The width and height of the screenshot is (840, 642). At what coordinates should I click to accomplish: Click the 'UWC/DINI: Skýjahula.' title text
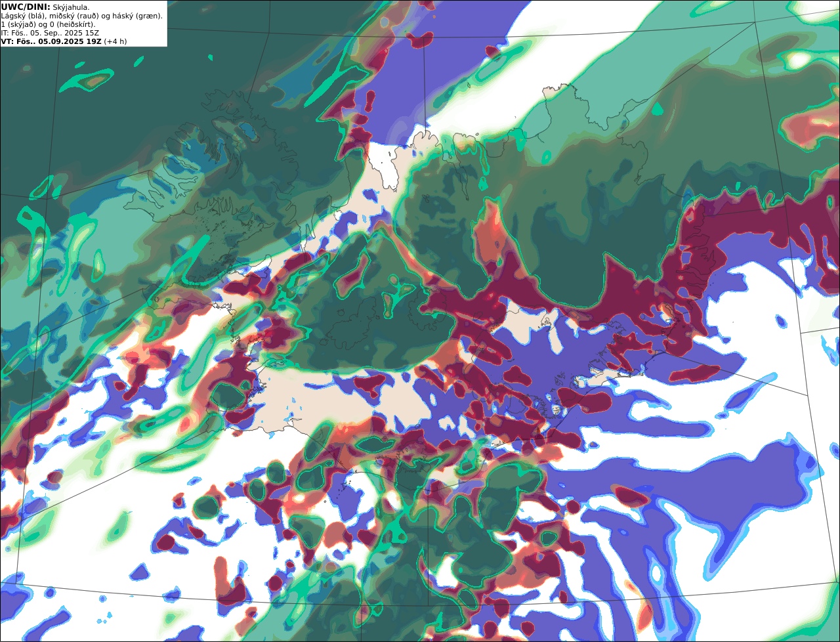coord(45,7)
